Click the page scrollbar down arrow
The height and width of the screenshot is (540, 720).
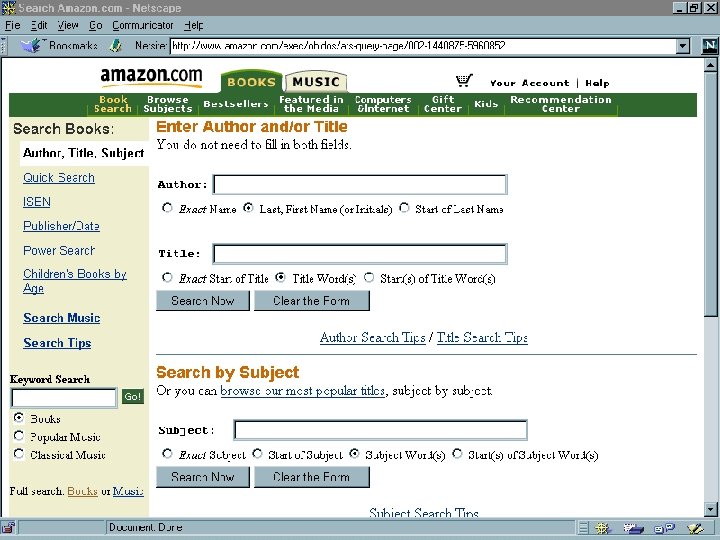(x=710, y=509)
